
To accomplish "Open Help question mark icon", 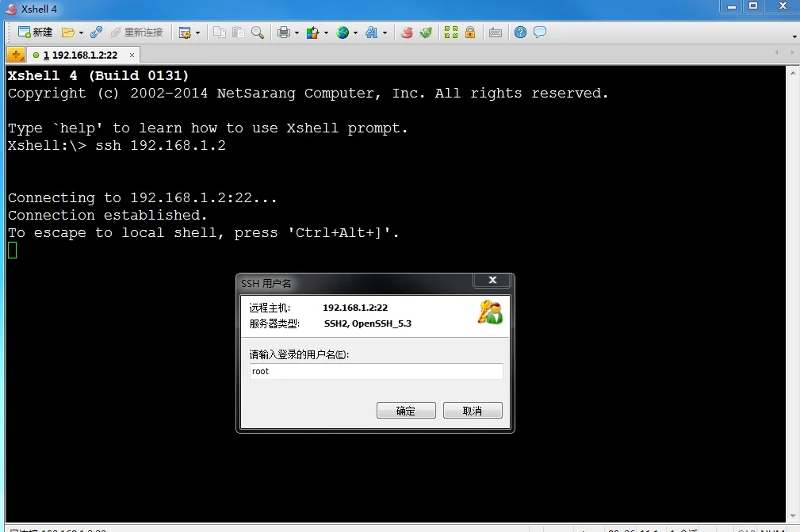I will pos(520,33).
